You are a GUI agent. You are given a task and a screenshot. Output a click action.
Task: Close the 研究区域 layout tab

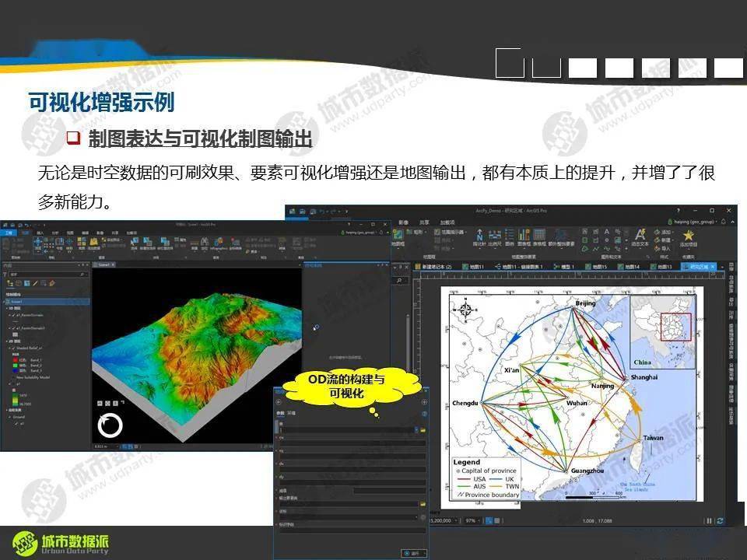pos(713,267)
